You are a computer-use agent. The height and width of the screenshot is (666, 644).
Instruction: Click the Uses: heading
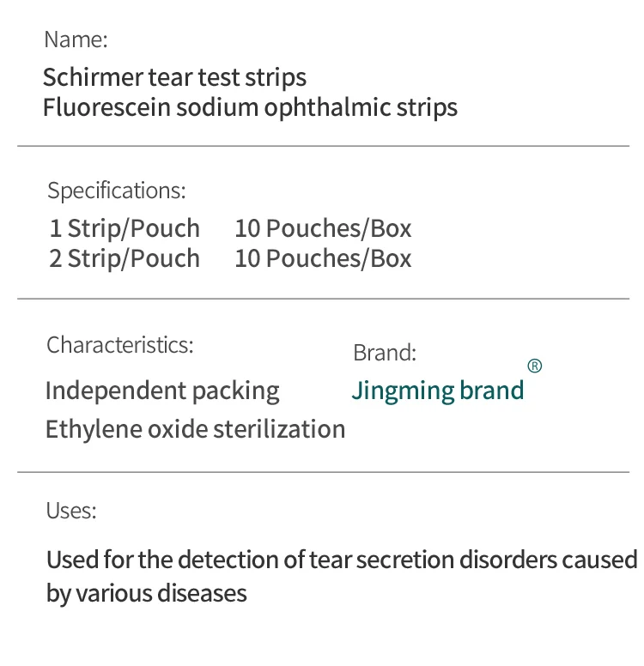pyautogui.click(x=71, y=511)
